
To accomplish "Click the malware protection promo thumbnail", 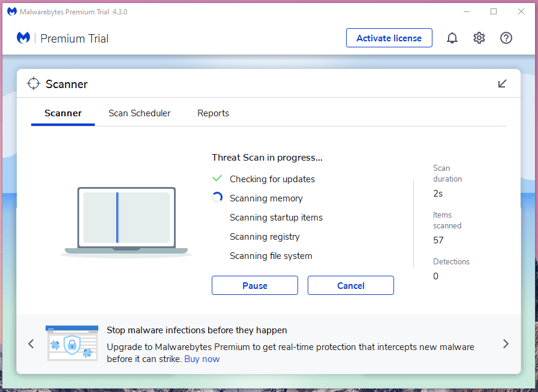I will coord(72,343).
